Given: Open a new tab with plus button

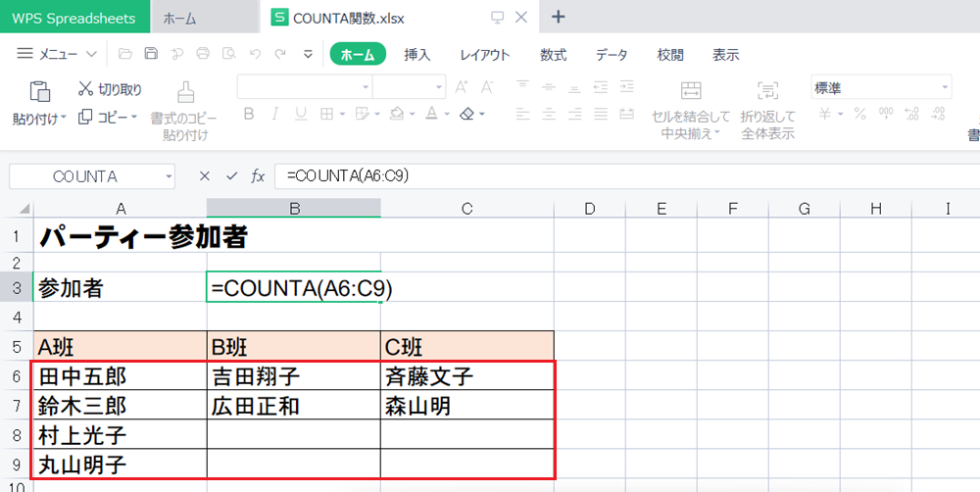Looking at the screenshot, I should (x=559, y=17).
